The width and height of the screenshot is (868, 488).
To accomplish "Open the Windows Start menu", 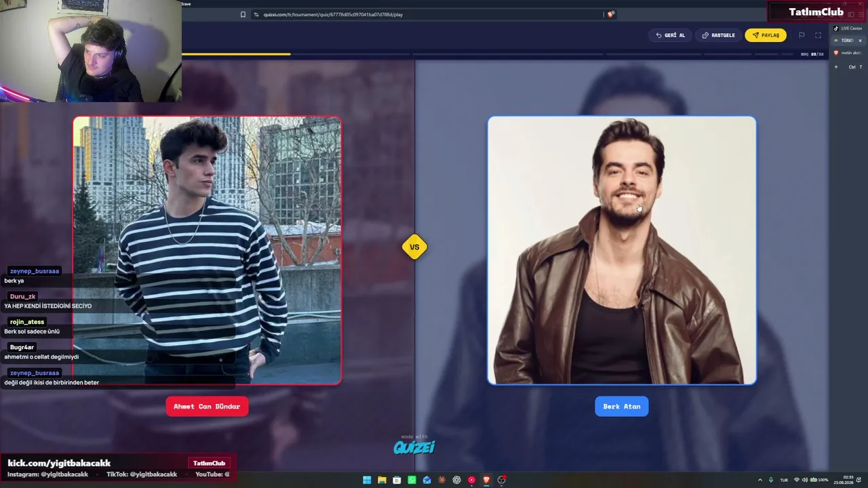I will (367, 480).
